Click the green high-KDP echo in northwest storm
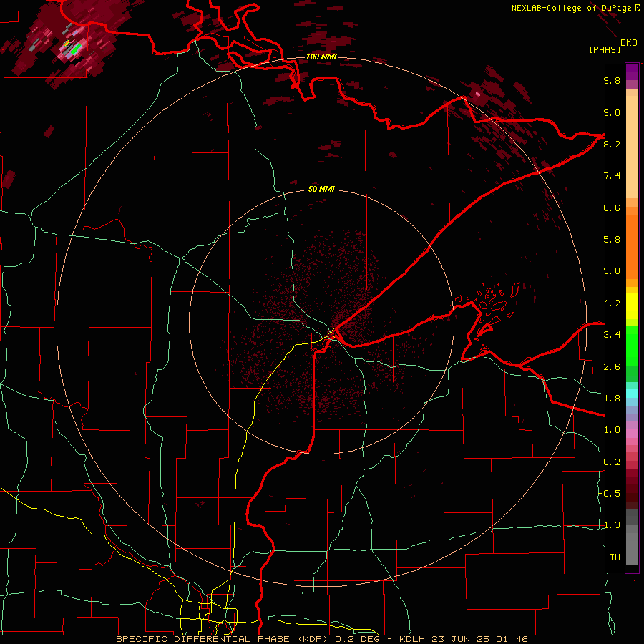 coord(75,49)
